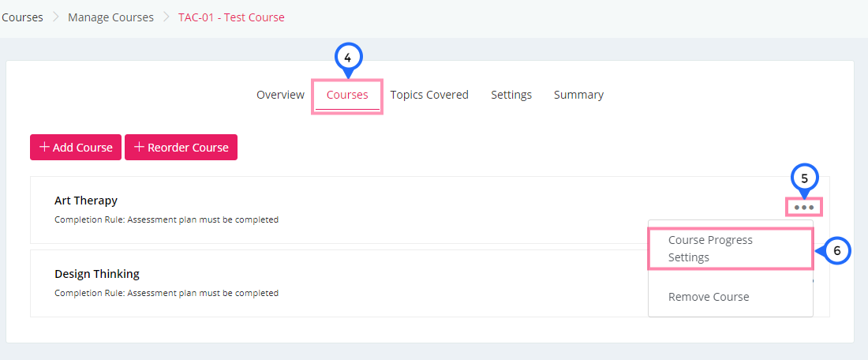Click the Design Thinking completion rule text
868x360 pixels.
(166, 292)
